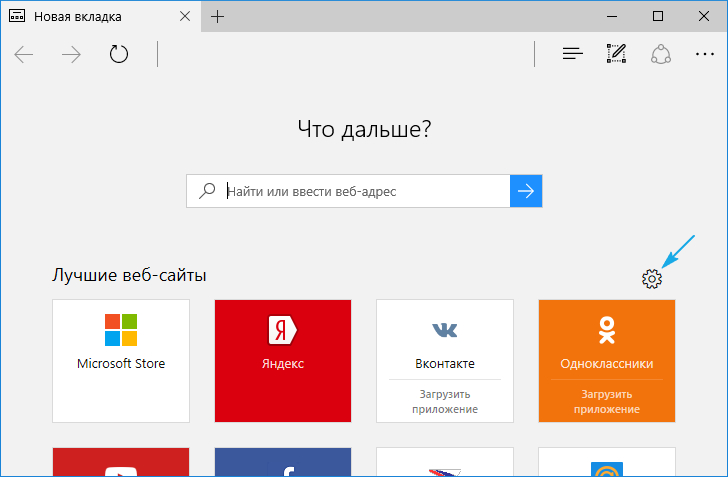The image size is (728, 477).
Task: Click the blue search go arrow
Action: click(x=526, y=191)
